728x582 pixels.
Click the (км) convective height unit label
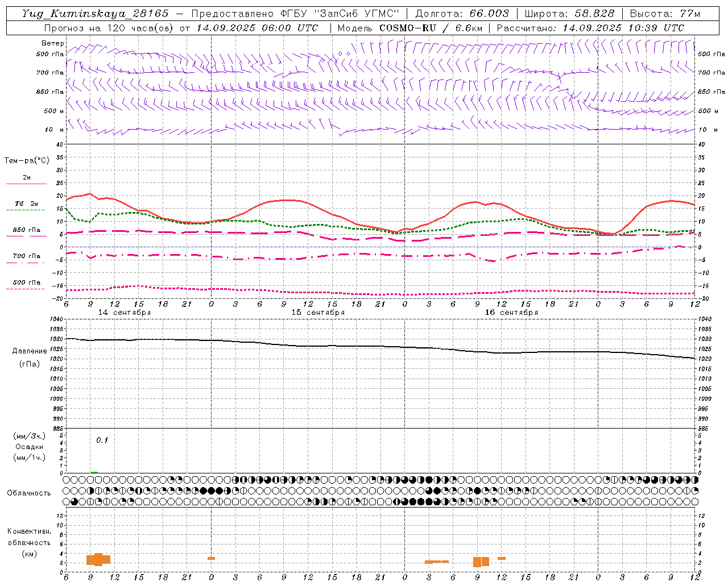[29, 554]
